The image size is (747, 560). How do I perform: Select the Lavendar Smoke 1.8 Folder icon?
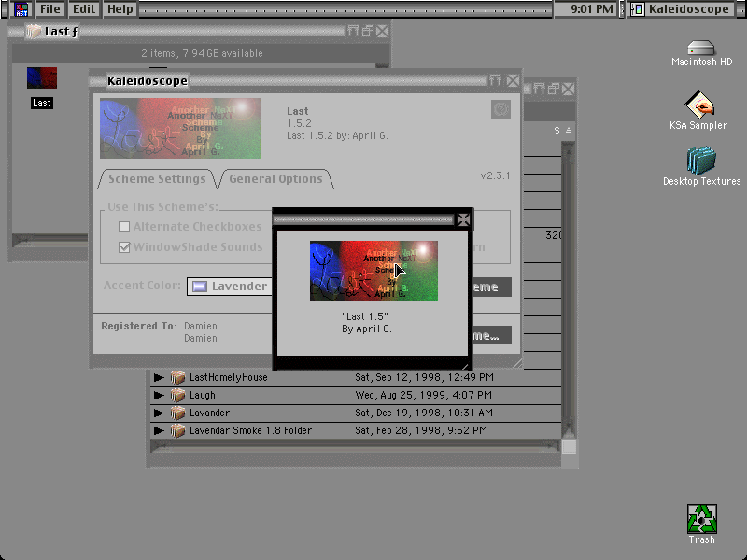tap(177, 430)
